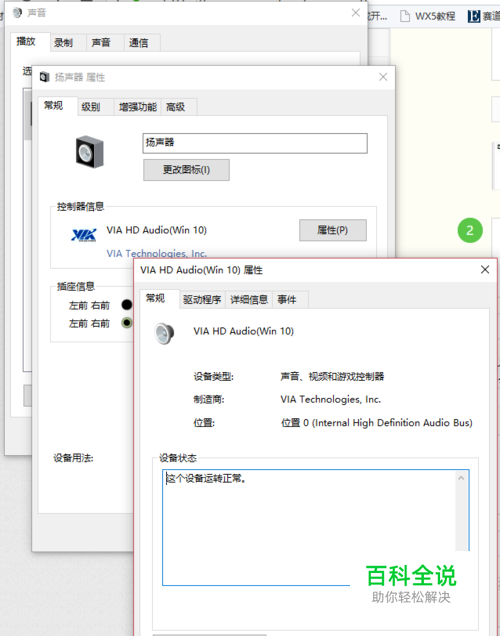This screenshot has width=500, height=636.
Task: Click the green jack indicator icon
Action: 127,323
